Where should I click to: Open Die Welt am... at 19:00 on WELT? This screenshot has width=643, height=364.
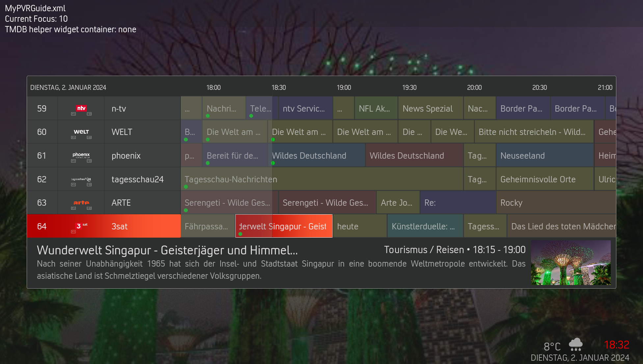coord(365,132)
